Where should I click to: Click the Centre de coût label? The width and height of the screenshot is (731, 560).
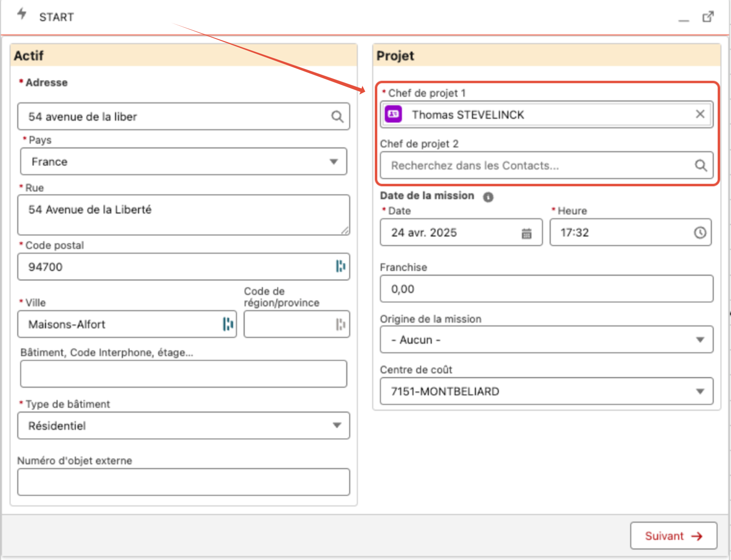point(416,370)
